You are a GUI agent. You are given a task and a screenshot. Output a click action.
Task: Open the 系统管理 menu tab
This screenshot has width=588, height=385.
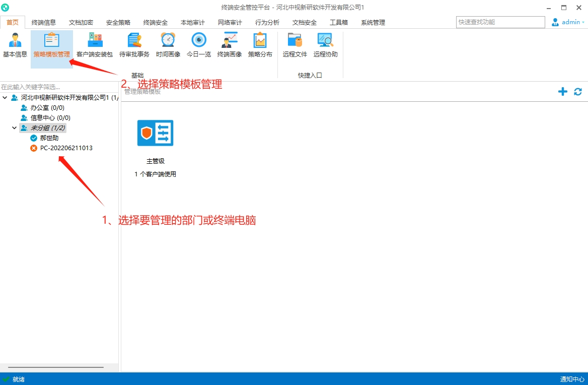coord(373,22)
